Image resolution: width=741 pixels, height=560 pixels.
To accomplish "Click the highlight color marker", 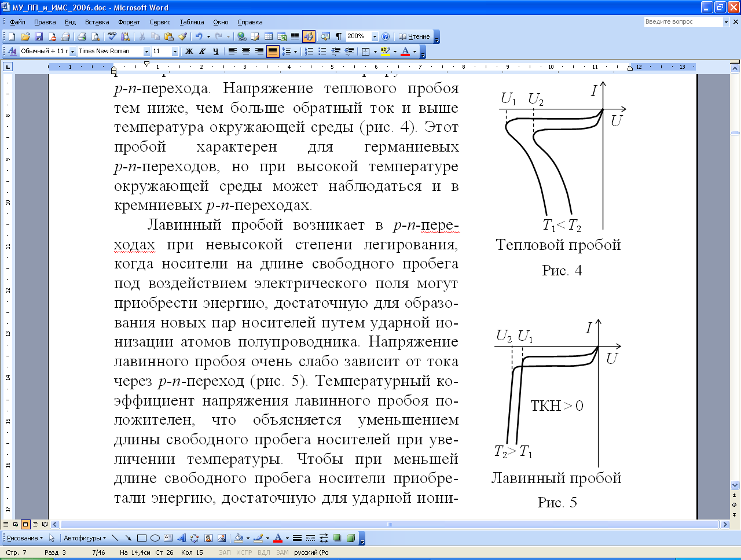I will coord(386,51).
